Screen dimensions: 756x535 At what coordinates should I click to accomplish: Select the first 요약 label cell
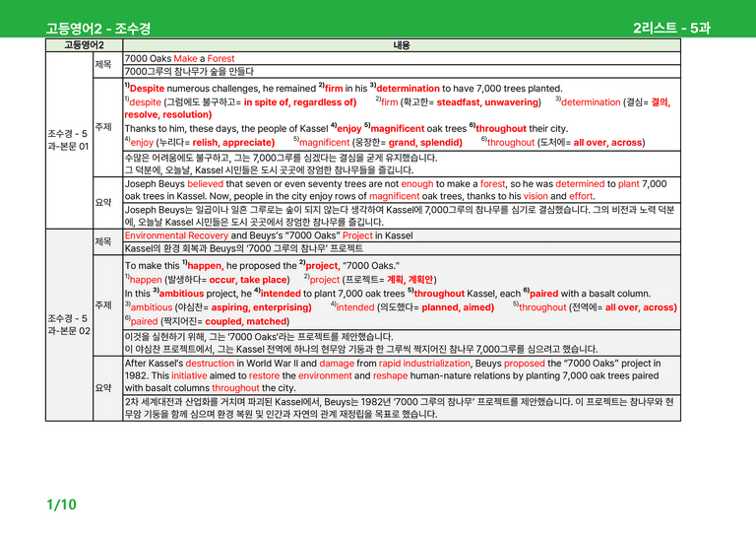point(107,203)
